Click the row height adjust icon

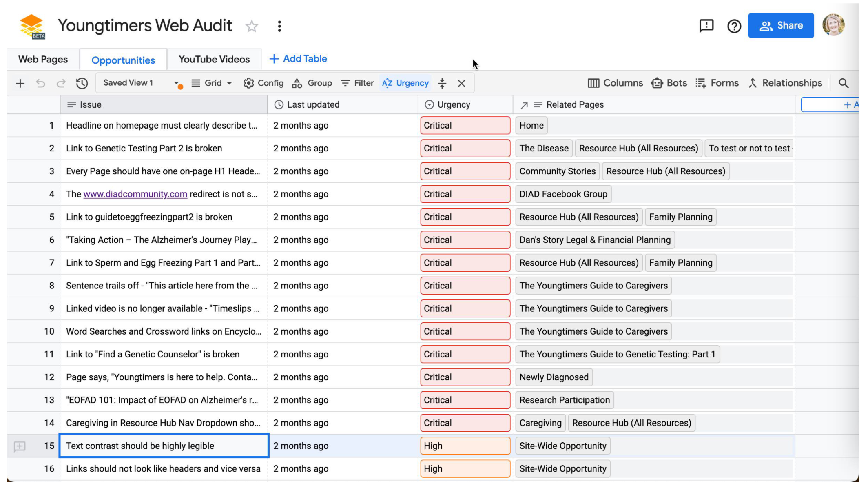tap(442, 84)
